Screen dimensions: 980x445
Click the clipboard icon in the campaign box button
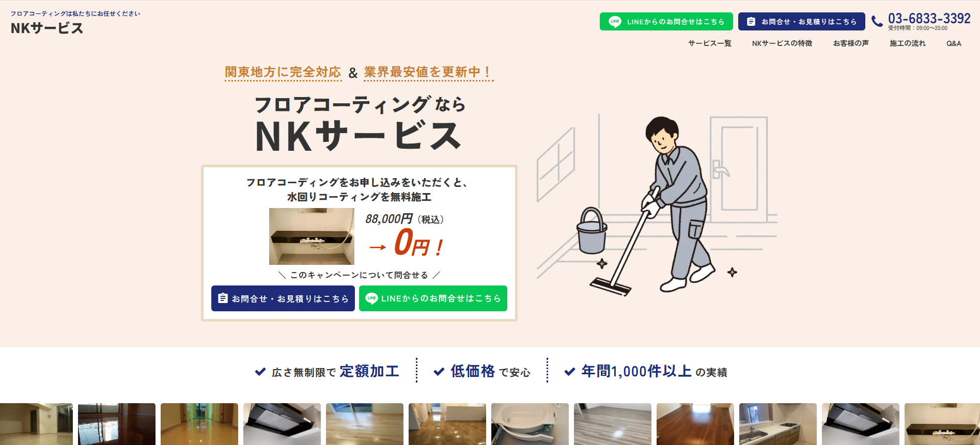point(223,298)
